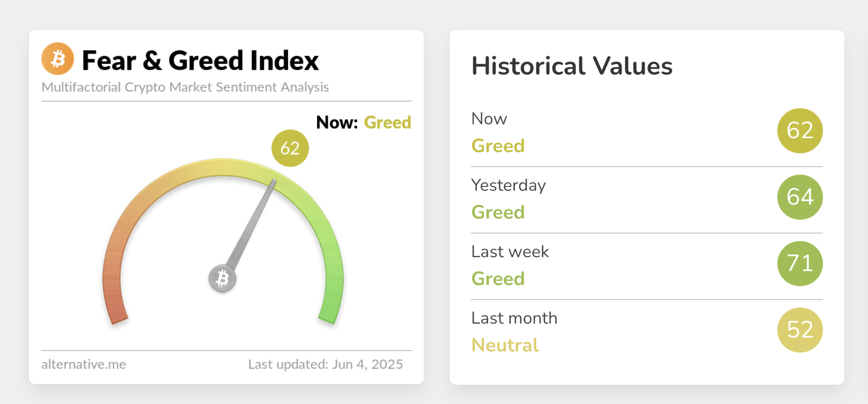
Task: Click the Historical Values heading
Action: click(x=571, y=66)
